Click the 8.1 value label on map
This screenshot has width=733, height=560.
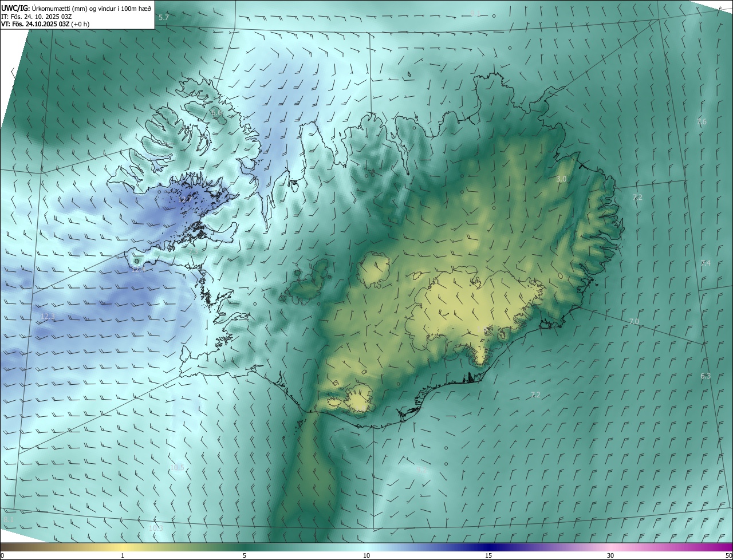coord(9,519)
